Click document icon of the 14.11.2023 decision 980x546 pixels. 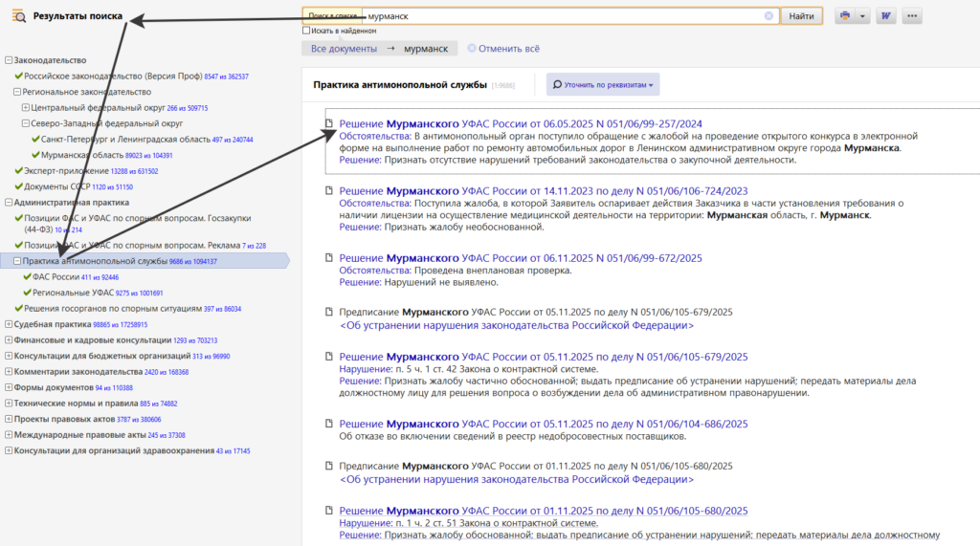[x=328, y=191]
